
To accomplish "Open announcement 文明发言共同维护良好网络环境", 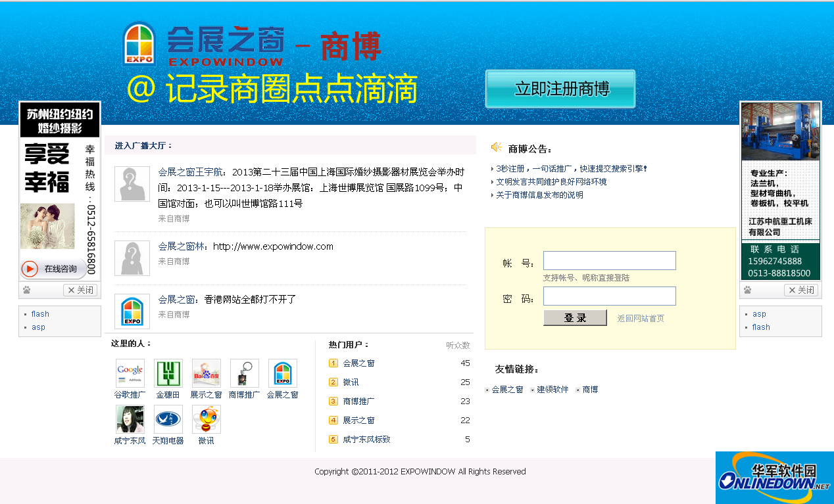I will pos(551,182).
